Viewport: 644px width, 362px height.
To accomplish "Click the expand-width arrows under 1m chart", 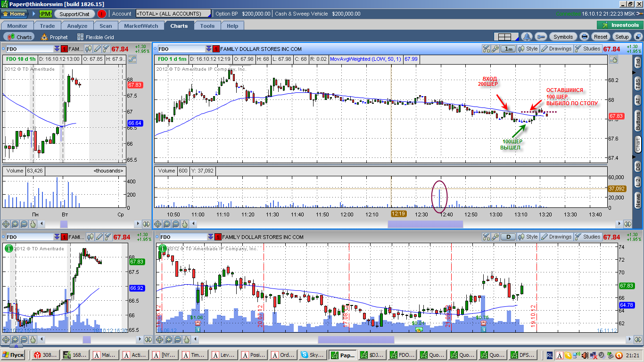I will pos(627,224).
